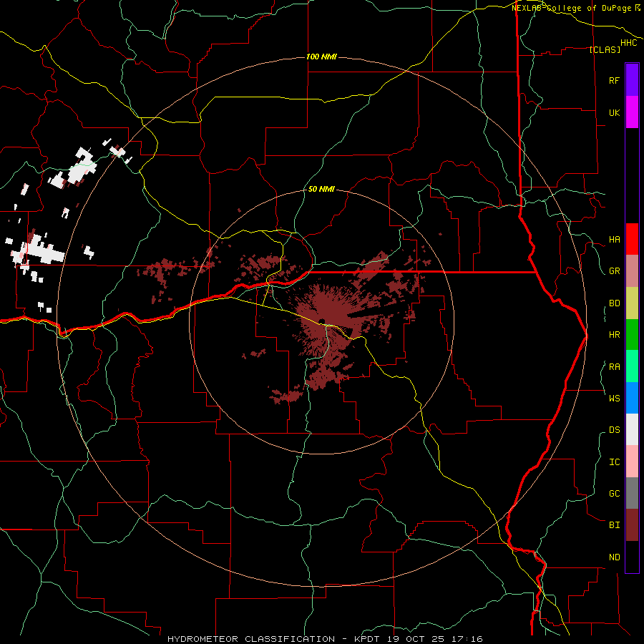Image resolution: width=644 pixels, height=644 pixels.
Task: Click the HYDROMETEOR CLASSIFICATION title text
Action: (x=251, y=639)
